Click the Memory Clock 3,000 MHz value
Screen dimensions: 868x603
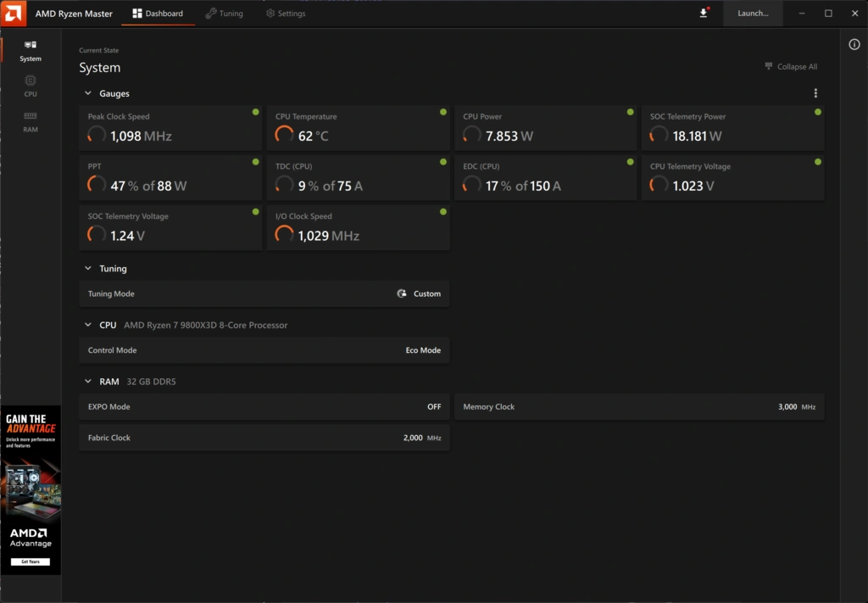pos(797,406)
